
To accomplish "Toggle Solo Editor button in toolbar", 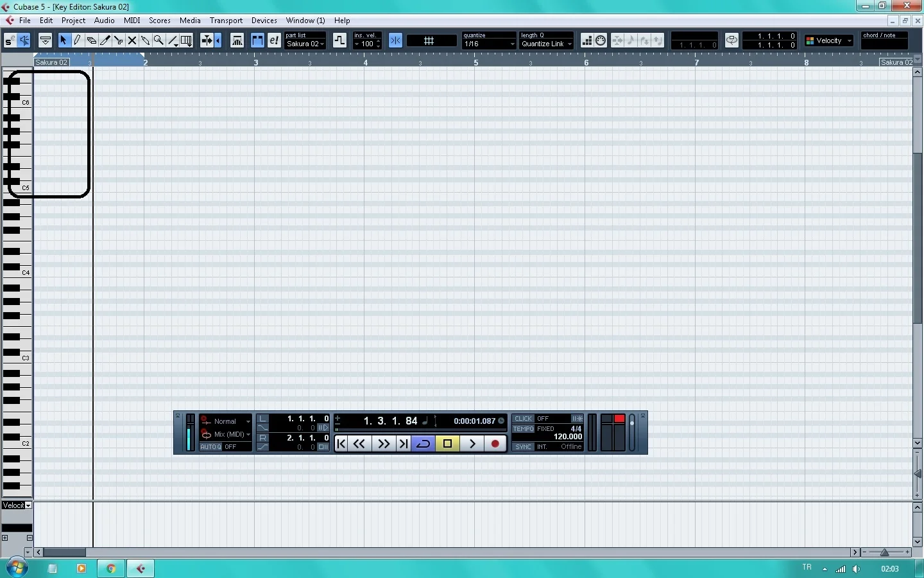I will [10, 40].
